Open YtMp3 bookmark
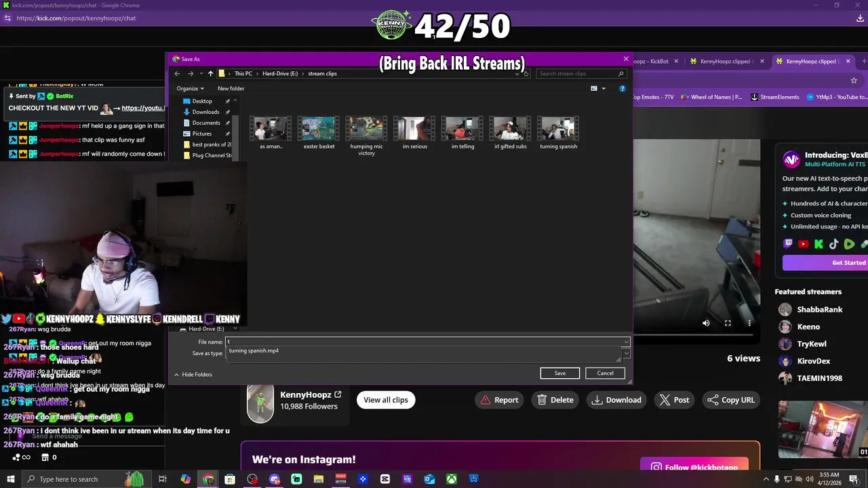Viewport: 868px width, 488px height. [837, 97]
